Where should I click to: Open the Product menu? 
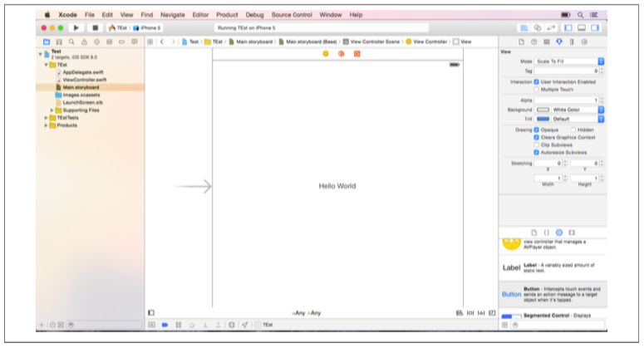click(x=226, y=15)
